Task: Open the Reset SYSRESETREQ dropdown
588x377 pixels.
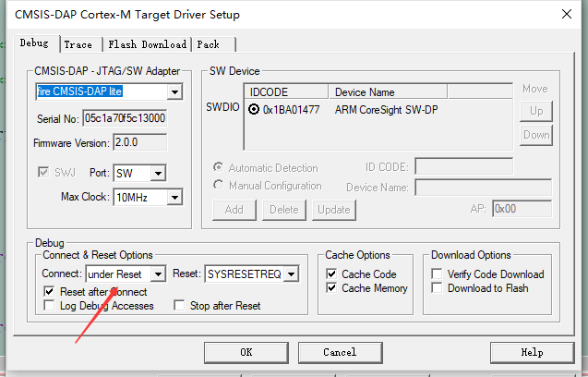Action: (x=292, y=274)
